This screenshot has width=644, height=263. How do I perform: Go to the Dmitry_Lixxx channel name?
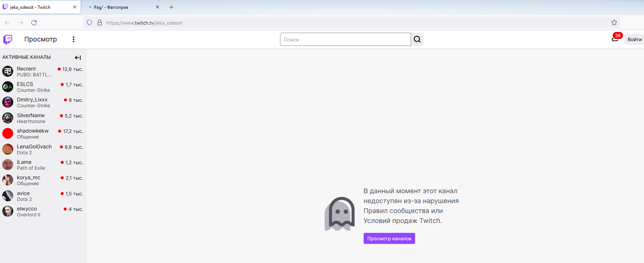pos(32,100)
